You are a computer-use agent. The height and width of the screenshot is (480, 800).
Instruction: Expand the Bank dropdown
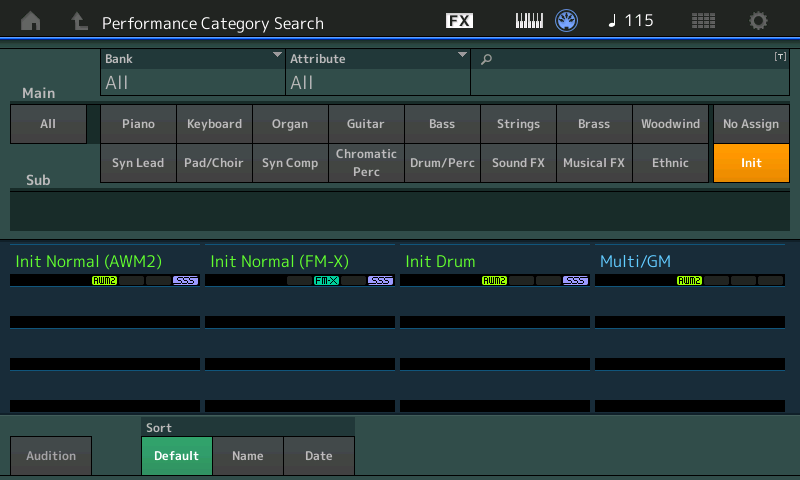(193, 72)
